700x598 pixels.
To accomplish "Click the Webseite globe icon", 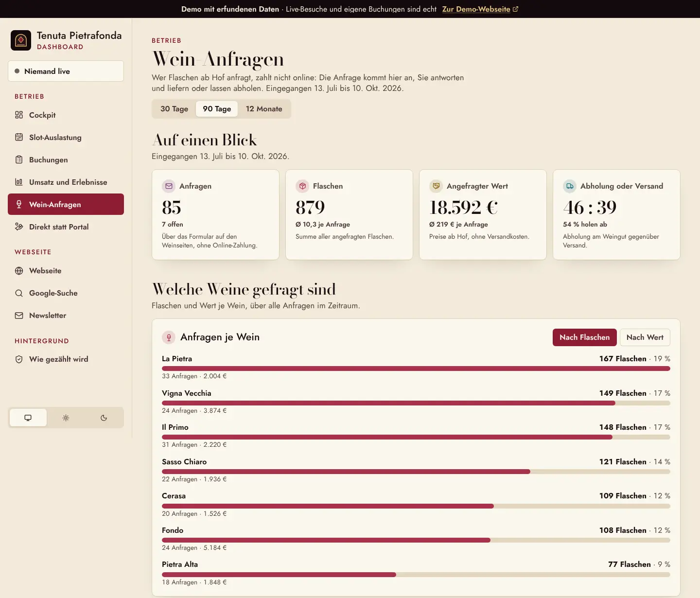I will tap(19, 271).
